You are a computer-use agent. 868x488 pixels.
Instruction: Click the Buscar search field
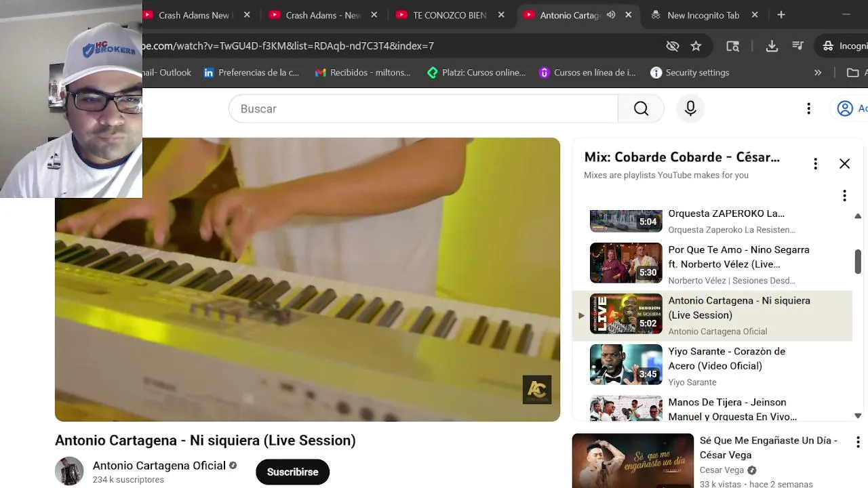coord(423,108)
